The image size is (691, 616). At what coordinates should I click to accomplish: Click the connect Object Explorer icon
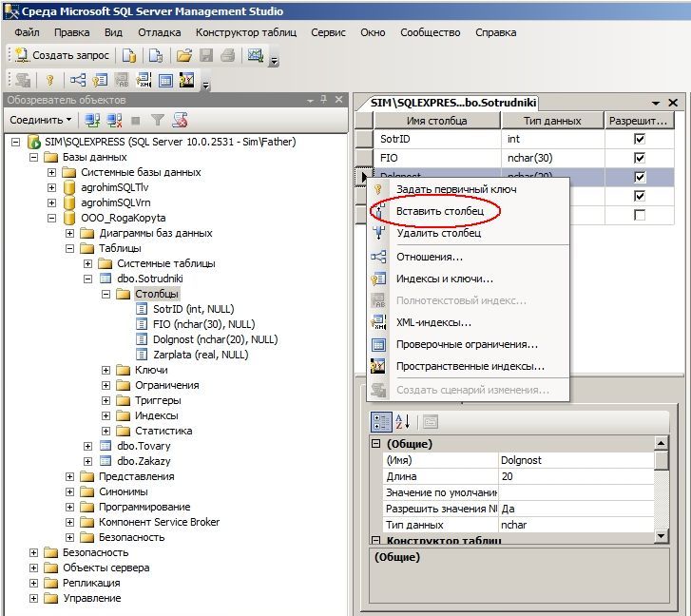pyautogui.click(x=92, y=120)
